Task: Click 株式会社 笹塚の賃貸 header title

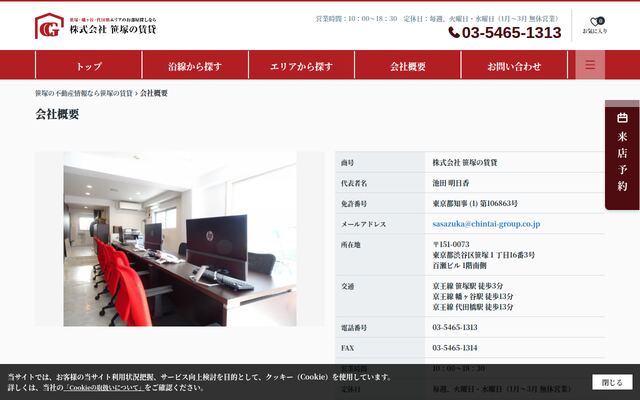Action: (113, 29)
